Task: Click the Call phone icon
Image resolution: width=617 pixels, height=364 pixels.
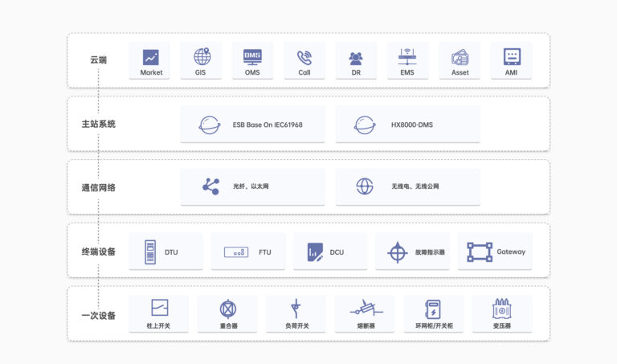Action: pos(304,57)
